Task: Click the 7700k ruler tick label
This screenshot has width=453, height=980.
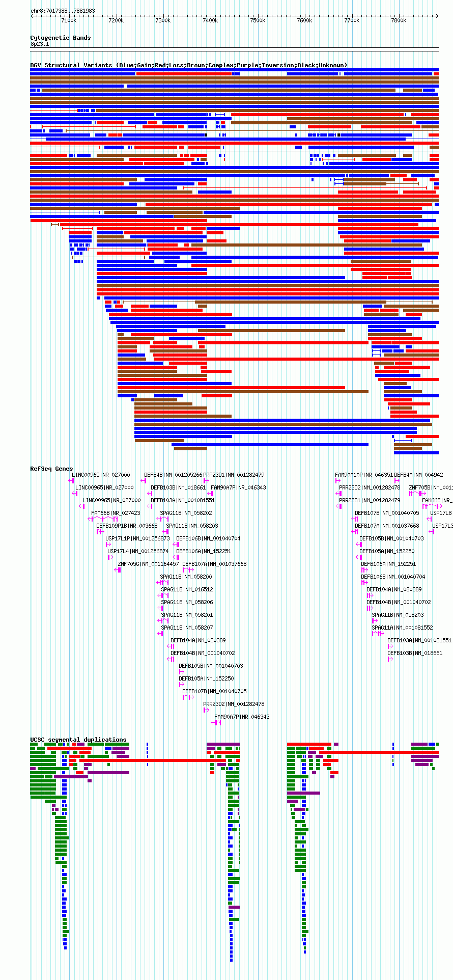Action: tap(352, 20)
